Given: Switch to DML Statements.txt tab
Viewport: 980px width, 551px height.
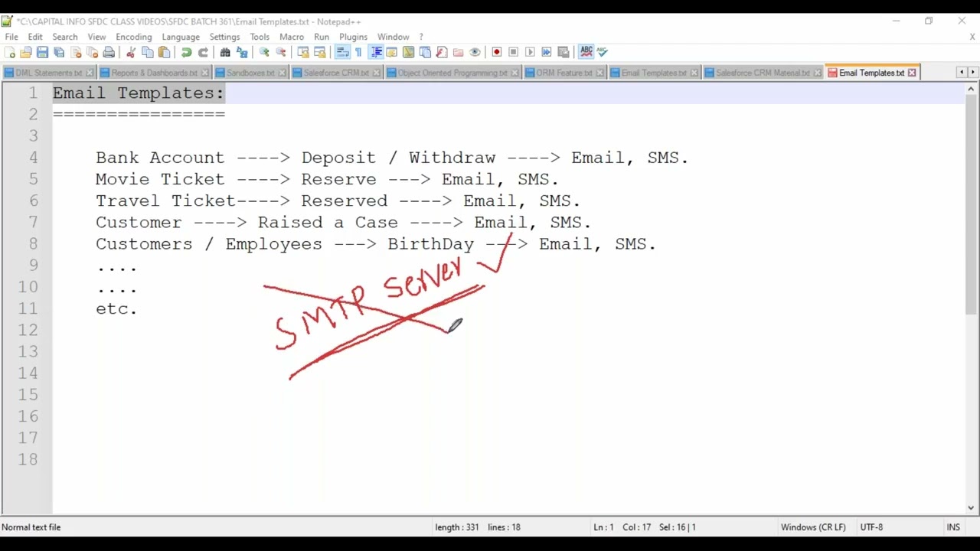Looking at the screenshot, I should tap(49, 73).
